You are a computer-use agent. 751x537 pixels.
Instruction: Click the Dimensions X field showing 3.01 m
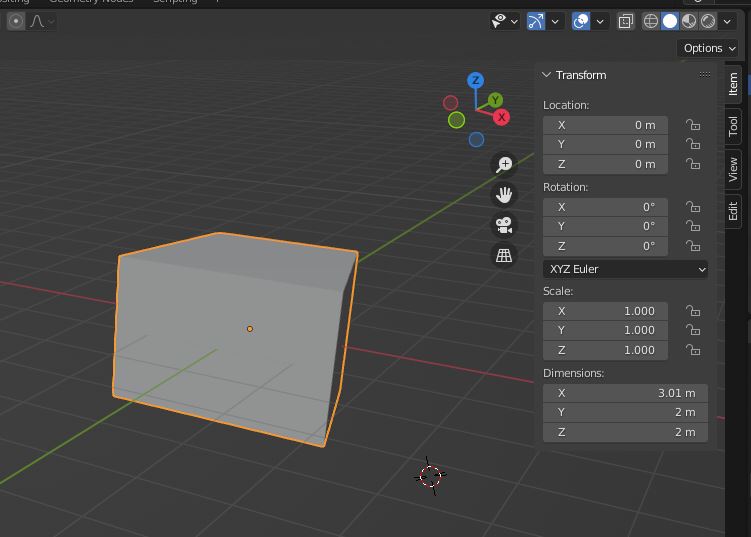(x=625, y=393)
